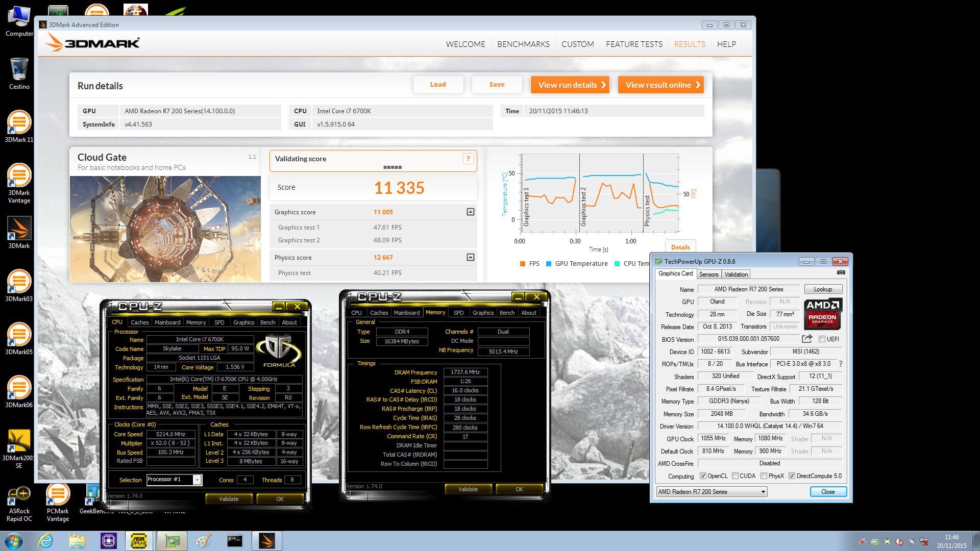Open the Cestino recycle bin icon
The height and width of the screenshot is (551, 980).
point(19,73)
